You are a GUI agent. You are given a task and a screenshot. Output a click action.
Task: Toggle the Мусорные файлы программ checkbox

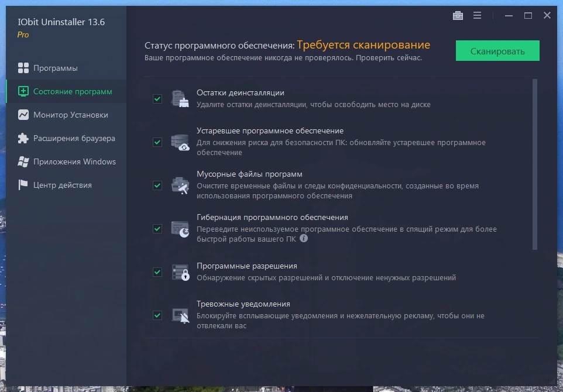[157, 185]
